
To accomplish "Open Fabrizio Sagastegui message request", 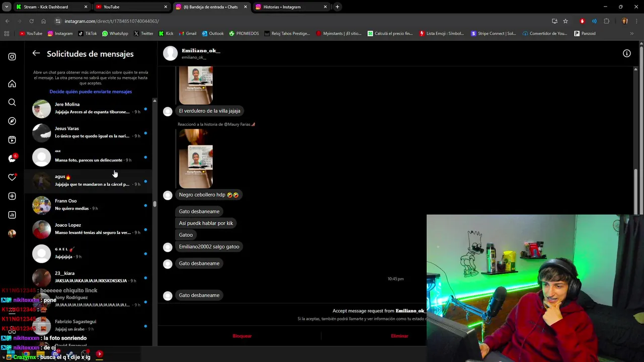I will tap(90, 325).
